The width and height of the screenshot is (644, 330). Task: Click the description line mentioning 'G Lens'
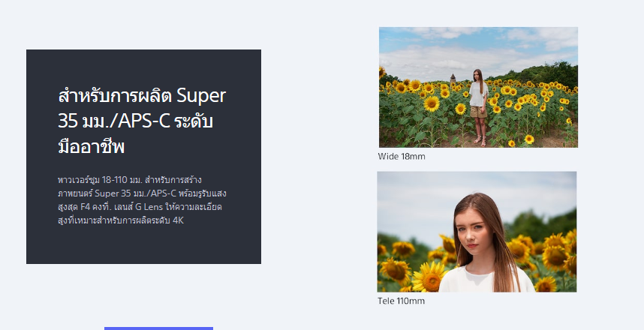(140, 207)
